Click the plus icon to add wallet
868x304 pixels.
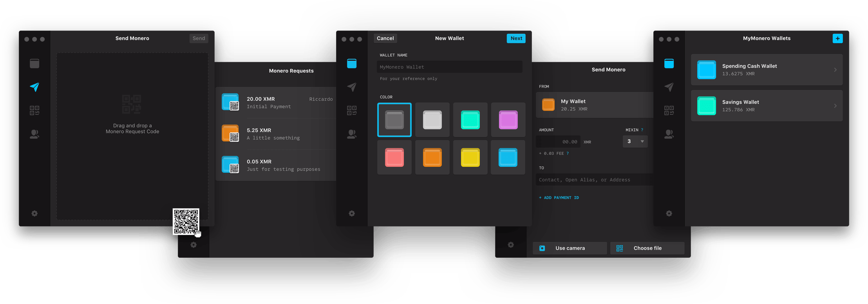coord(837,38)
